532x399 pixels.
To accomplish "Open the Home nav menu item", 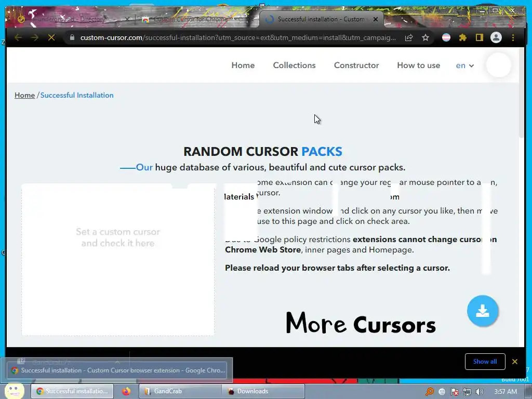I will (243, 65).
